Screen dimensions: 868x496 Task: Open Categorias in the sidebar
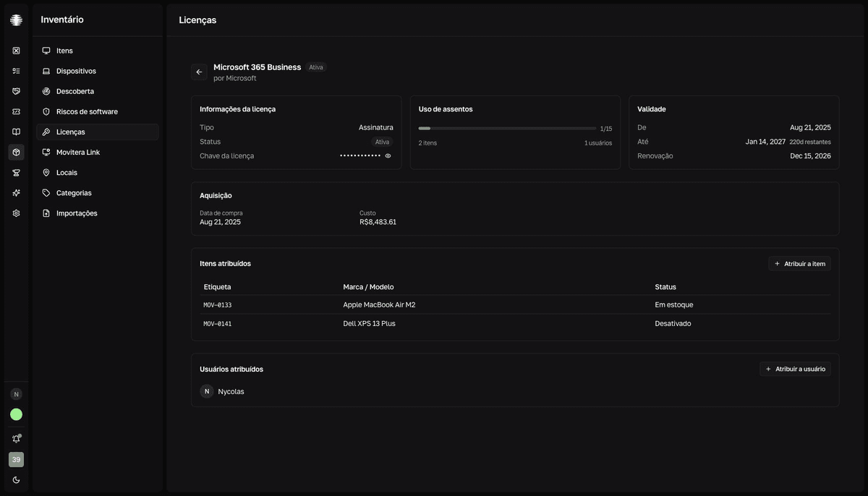(x=98, y=193)
